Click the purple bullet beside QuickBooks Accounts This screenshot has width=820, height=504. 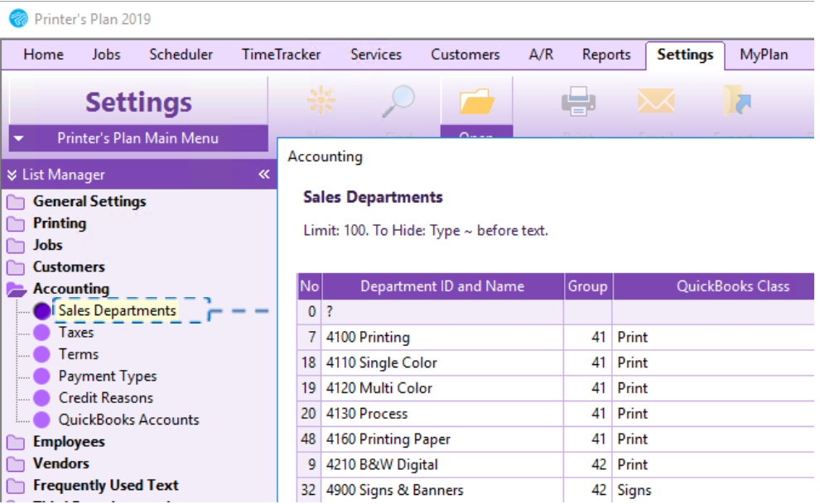click(42, 420)
